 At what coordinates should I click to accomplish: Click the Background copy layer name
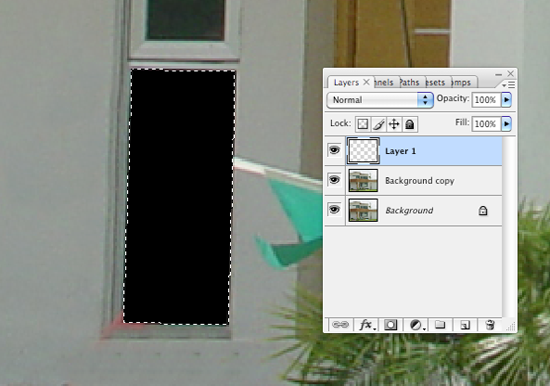(420, 181)
